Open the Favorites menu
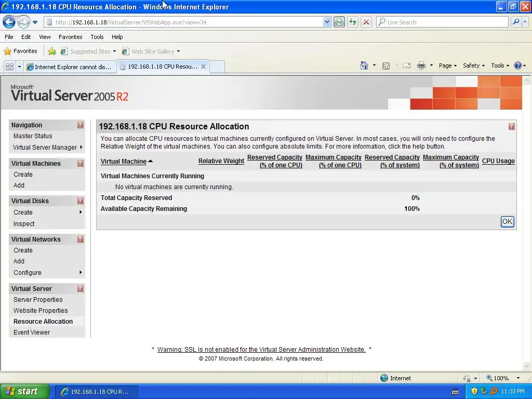The image size is (532, 399). coord(70,37)
